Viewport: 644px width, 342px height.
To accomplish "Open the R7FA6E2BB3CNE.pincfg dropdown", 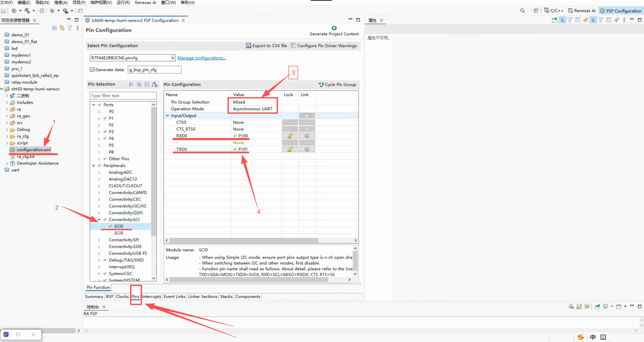I will [172, 58].
